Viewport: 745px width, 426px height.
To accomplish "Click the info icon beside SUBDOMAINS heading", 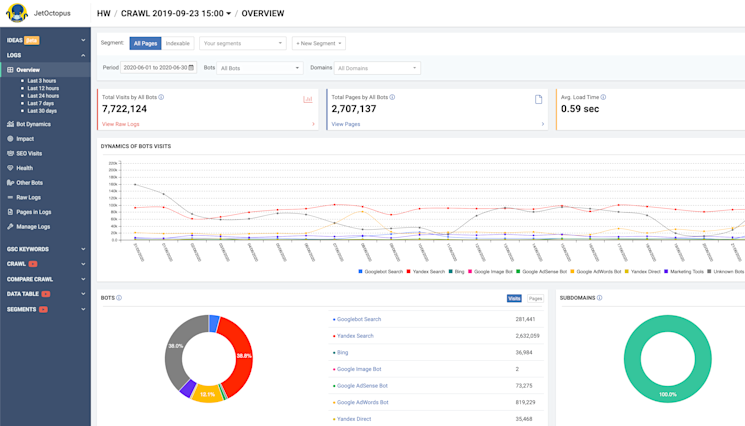I will (601, 298).
